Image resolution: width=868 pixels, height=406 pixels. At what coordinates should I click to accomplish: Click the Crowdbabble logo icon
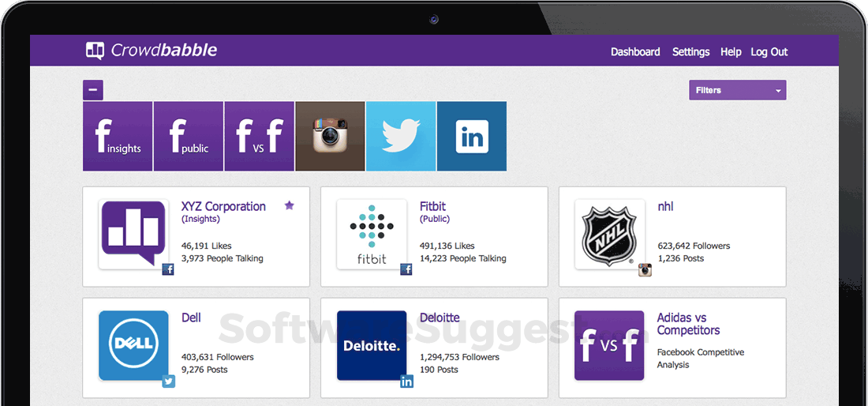95,51
